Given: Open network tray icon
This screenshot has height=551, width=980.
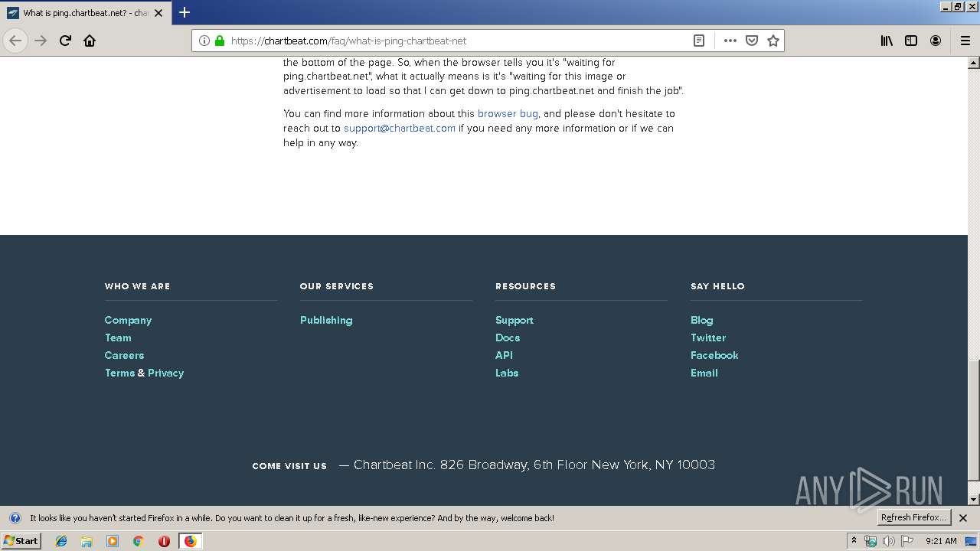Looking at the screenshot, I should (x=871, y=541).
